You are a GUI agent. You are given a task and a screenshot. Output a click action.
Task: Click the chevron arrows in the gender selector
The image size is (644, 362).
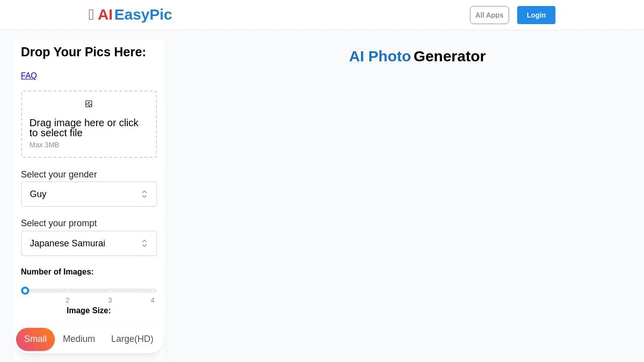[144, 194]
